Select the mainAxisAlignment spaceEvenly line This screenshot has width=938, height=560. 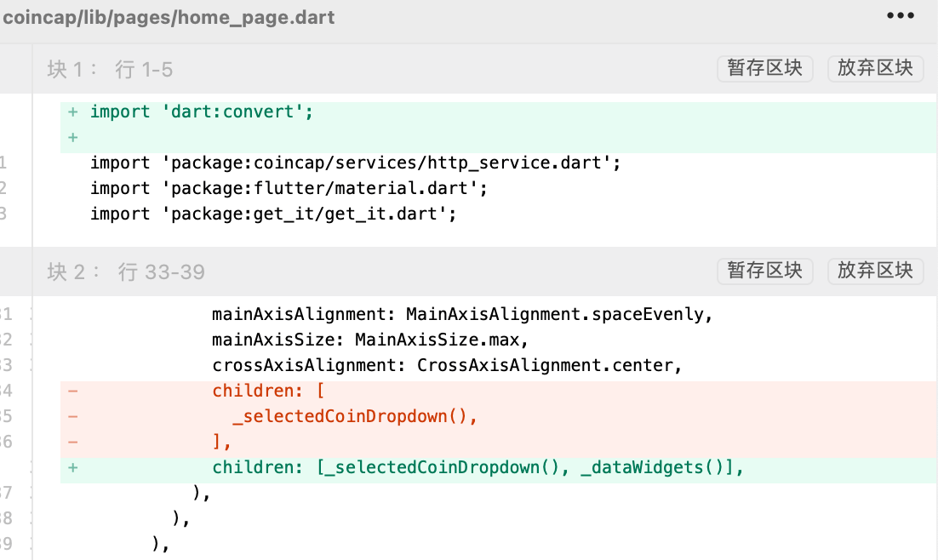461,314
